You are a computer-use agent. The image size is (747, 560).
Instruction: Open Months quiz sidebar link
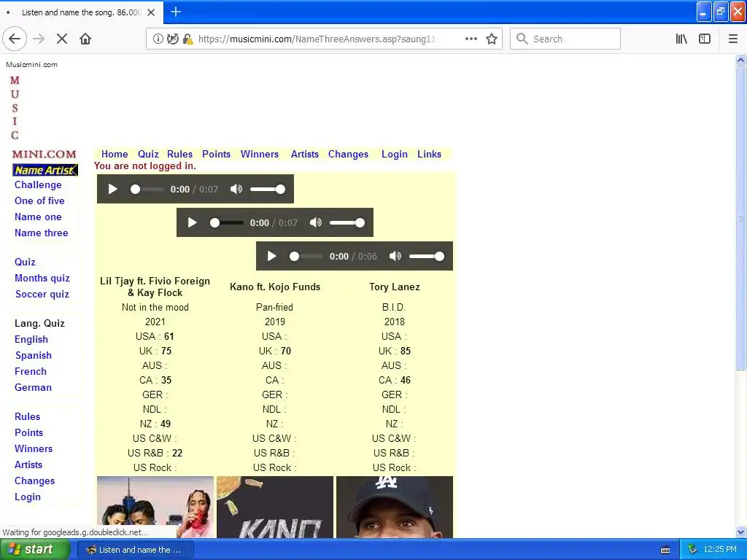pos(42,278)
